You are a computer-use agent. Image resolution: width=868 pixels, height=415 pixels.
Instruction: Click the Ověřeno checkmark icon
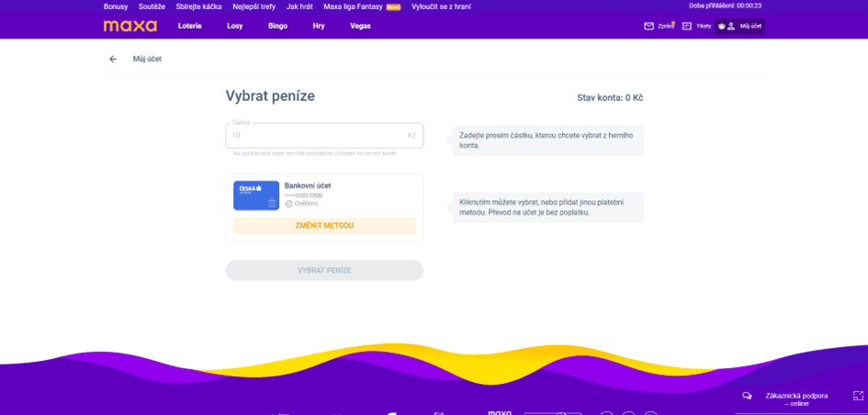click(288, 204)
